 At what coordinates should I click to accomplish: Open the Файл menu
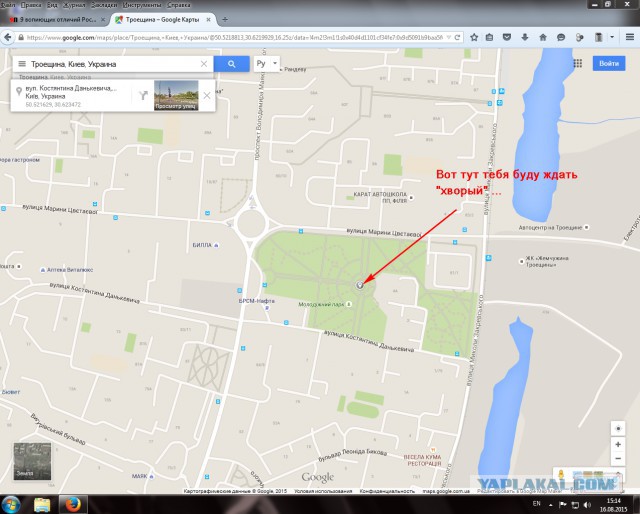(x=8, y=5)
